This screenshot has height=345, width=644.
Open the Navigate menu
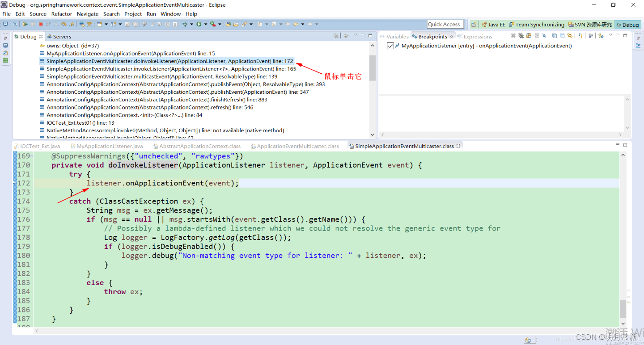click(88, 14)
